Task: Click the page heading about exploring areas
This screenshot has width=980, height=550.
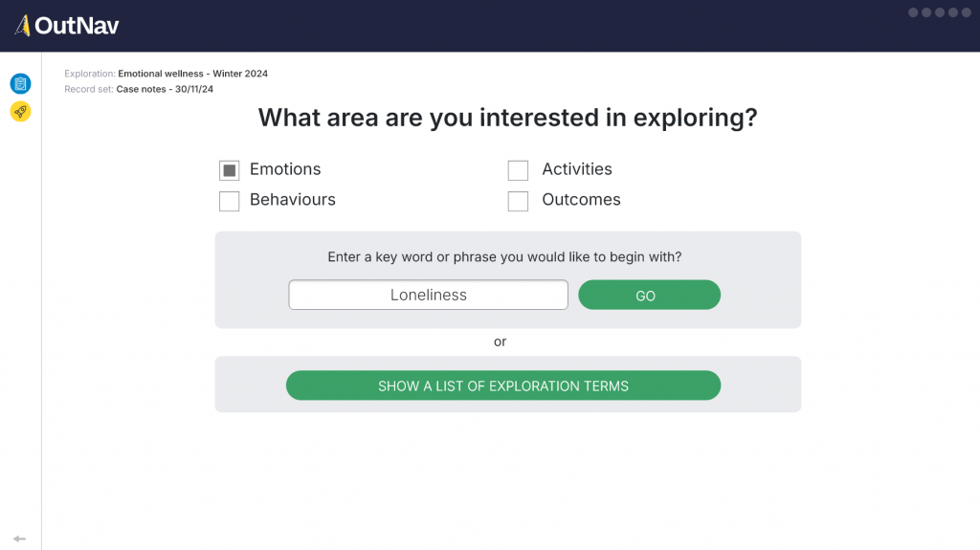Action: coord(507,118)
